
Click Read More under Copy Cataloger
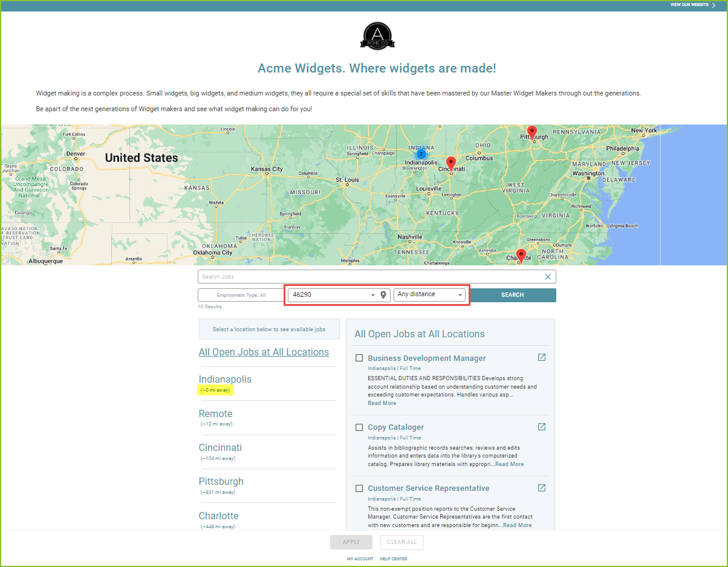click(x=509, y=464)
